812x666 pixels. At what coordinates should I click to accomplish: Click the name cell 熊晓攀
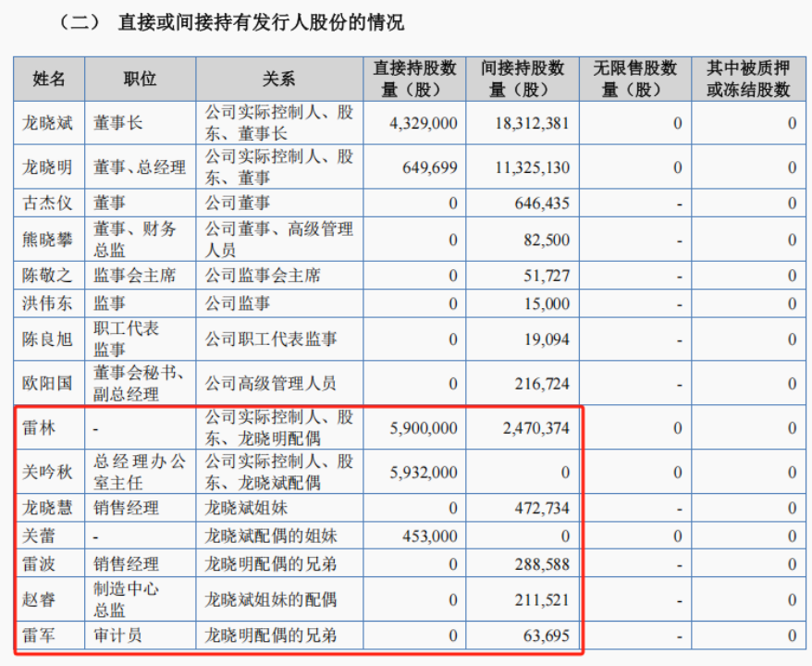(x=47, y=240)
